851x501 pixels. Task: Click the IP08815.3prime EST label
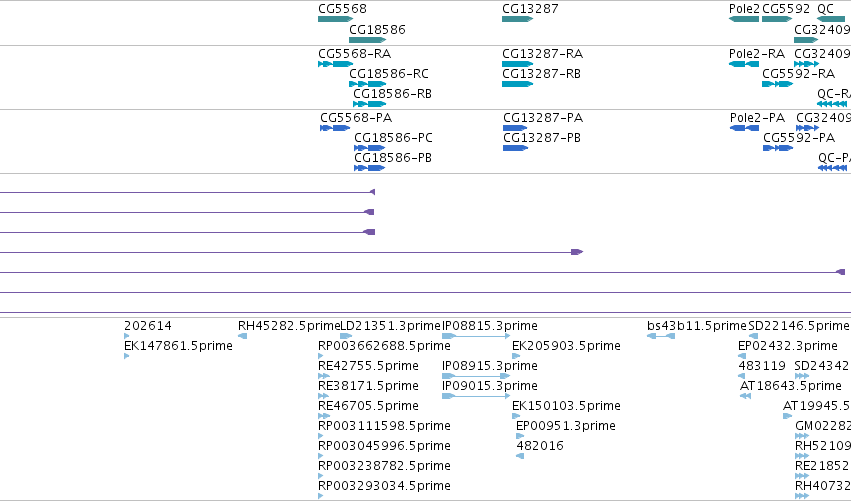click(x=490, y=326)
